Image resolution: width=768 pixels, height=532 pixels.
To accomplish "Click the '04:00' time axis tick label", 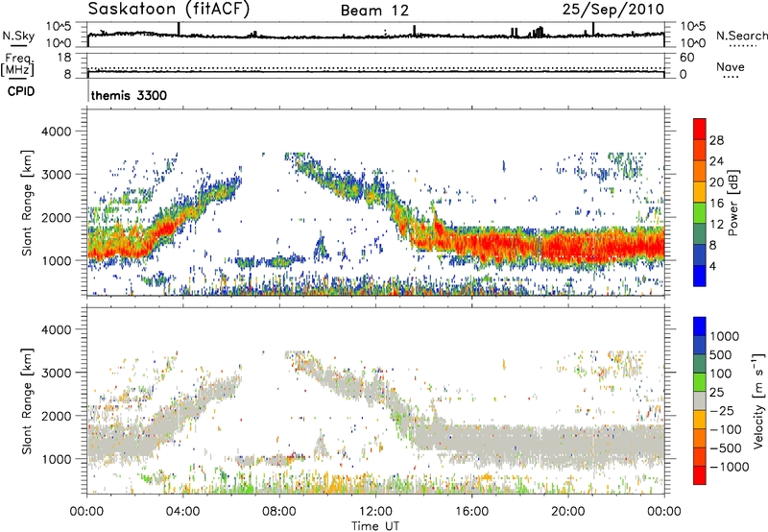I will [x=182, y=512].
